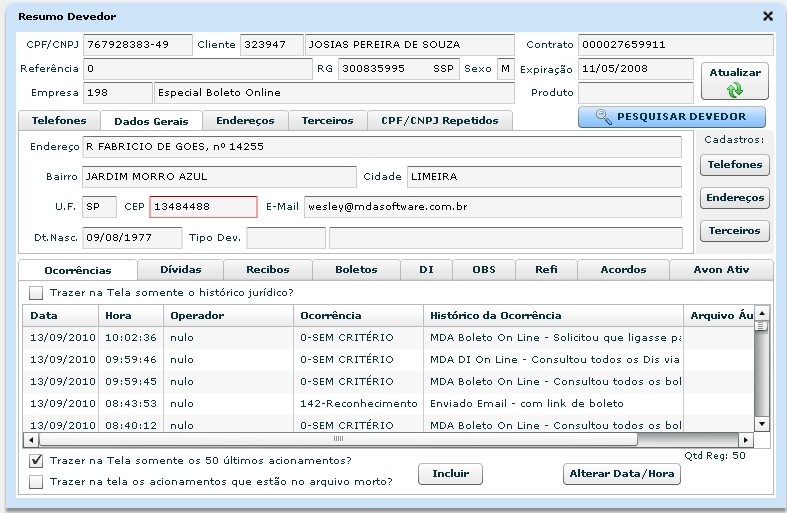787x513 pixels.
Task: Select the 142-Reconhecimento occurrence cell
Action: coord(358,404)
